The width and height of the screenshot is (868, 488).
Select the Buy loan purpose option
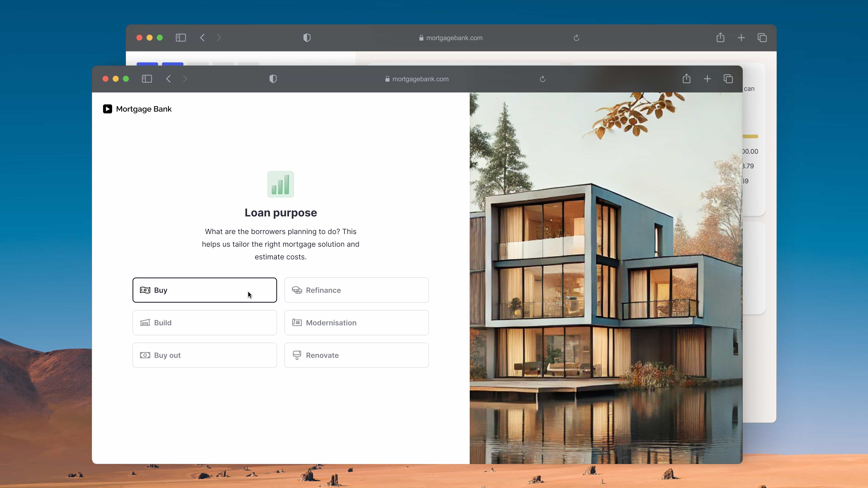[205, 290]
